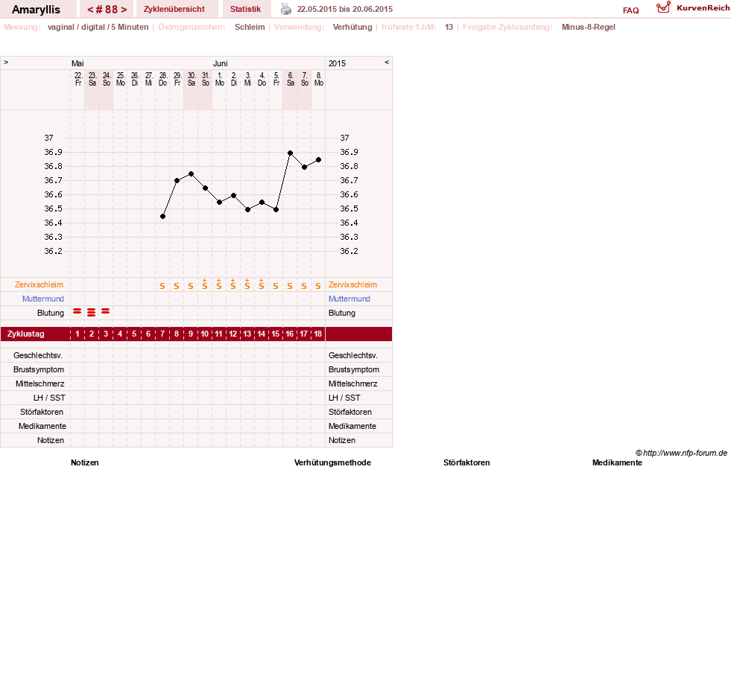
Task: Click left Brustsymptom row label
Action: [39, 369]
